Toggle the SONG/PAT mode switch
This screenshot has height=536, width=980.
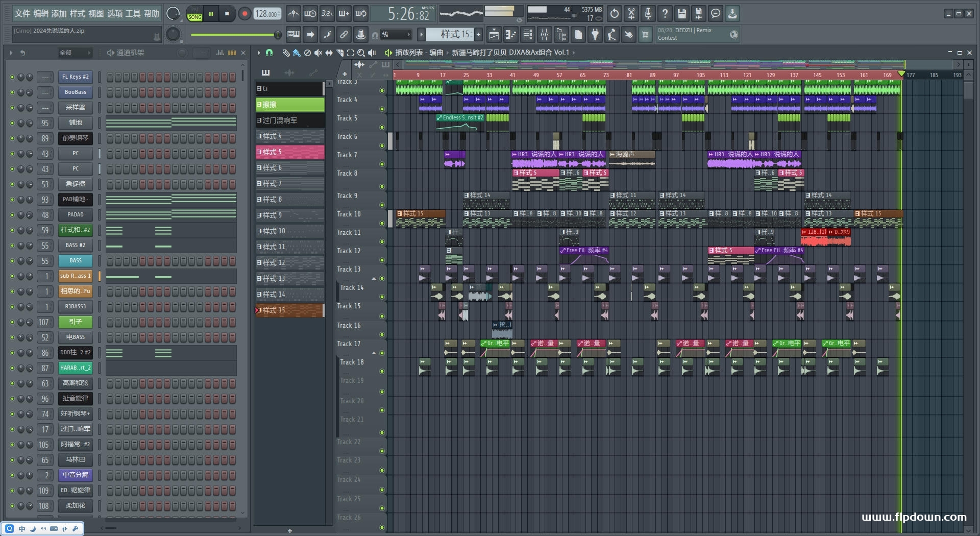point(194,14)
